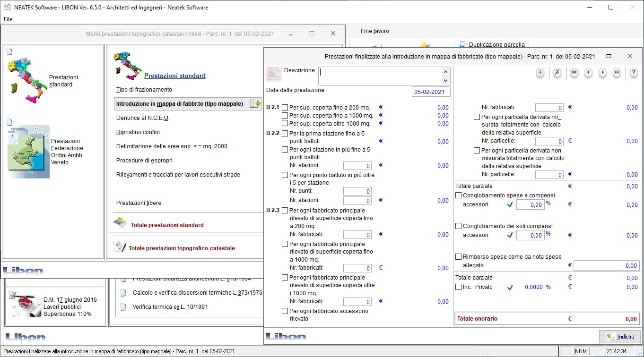Viewport: 644px width, 357px height.
Task: Click into the Descrizione text field
Action: [380, 76]
